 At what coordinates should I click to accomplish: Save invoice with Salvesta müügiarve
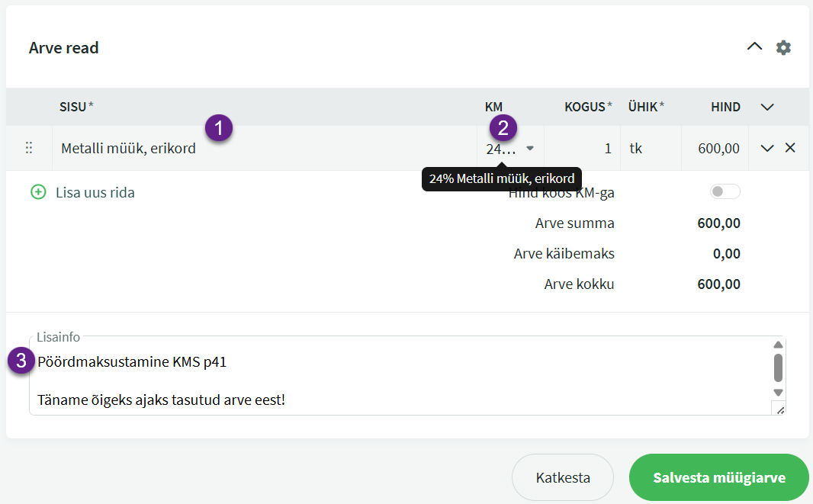[x=718, y=478]
